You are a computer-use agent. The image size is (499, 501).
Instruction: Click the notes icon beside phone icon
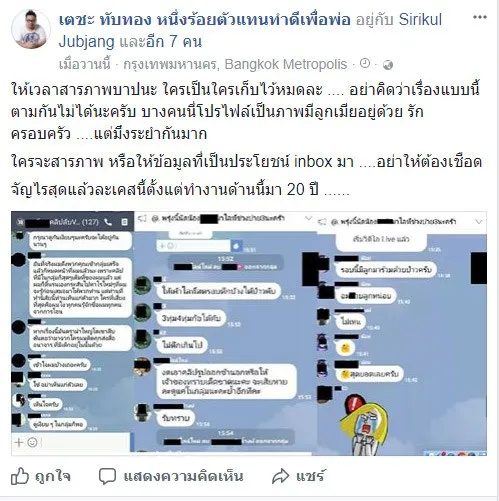click(x=124, y=222)
